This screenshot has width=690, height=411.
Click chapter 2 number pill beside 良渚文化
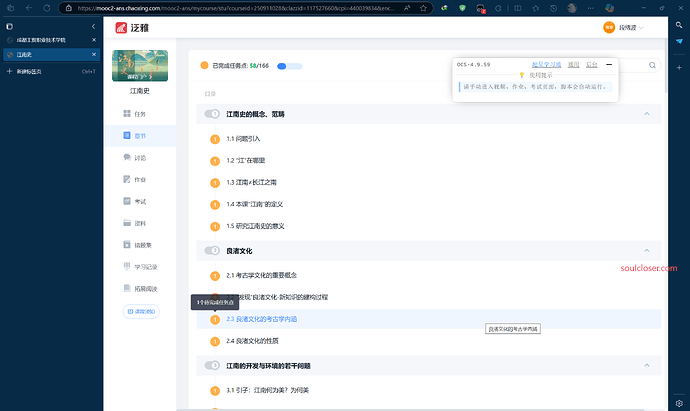[212, 250]
